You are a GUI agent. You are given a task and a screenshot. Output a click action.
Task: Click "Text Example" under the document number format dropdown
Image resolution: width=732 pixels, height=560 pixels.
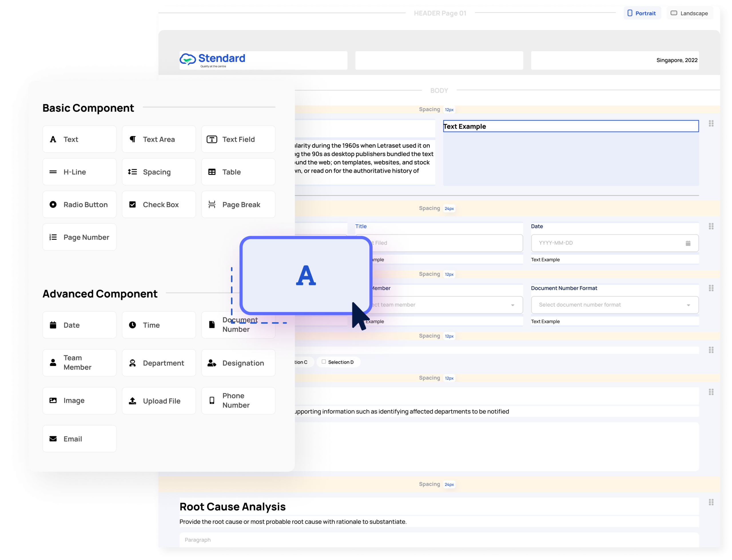coord(545,322)
